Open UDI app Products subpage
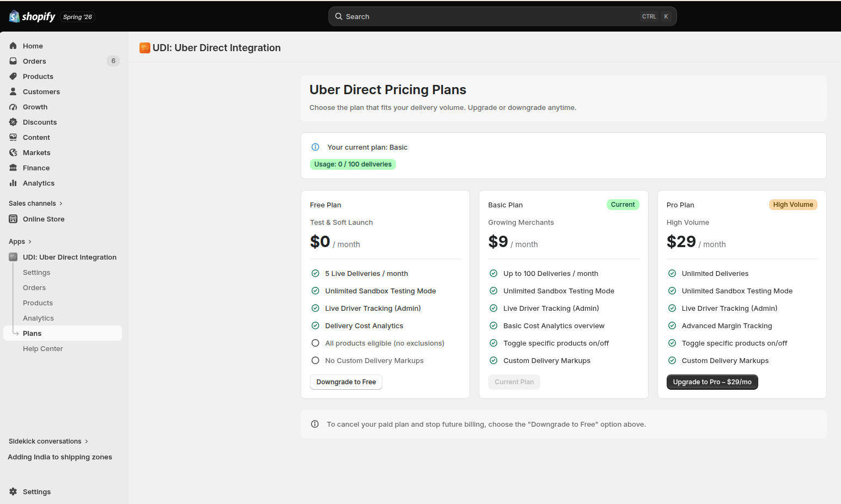841x504 pixels. pyautogui.click(x=38, y=303)
